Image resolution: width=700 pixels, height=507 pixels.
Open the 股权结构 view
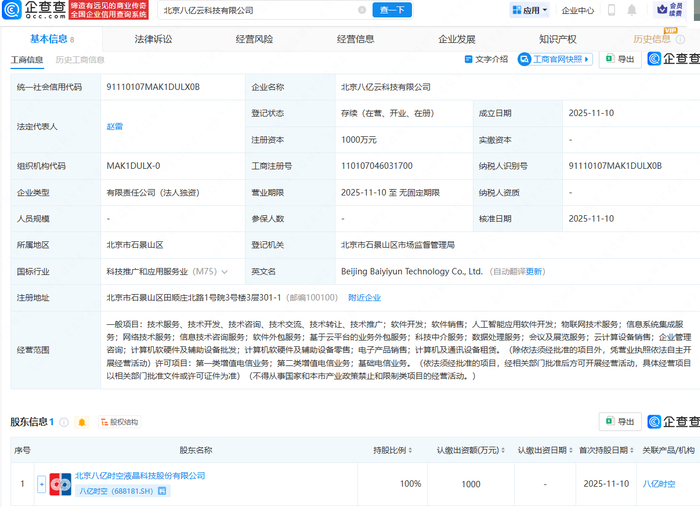coord(118,423)
